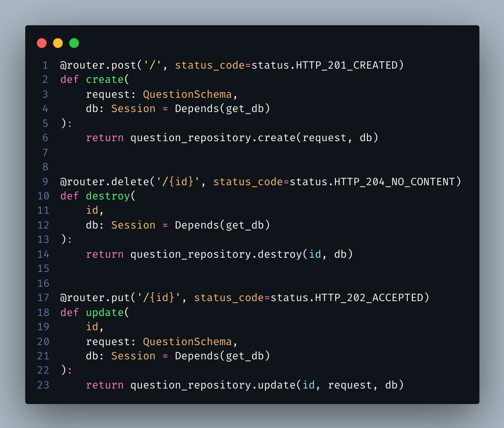Image resolution: width=504 pixels, height=428 pixels.
Task: Click status_code argument on line 17
Action: 229,298
